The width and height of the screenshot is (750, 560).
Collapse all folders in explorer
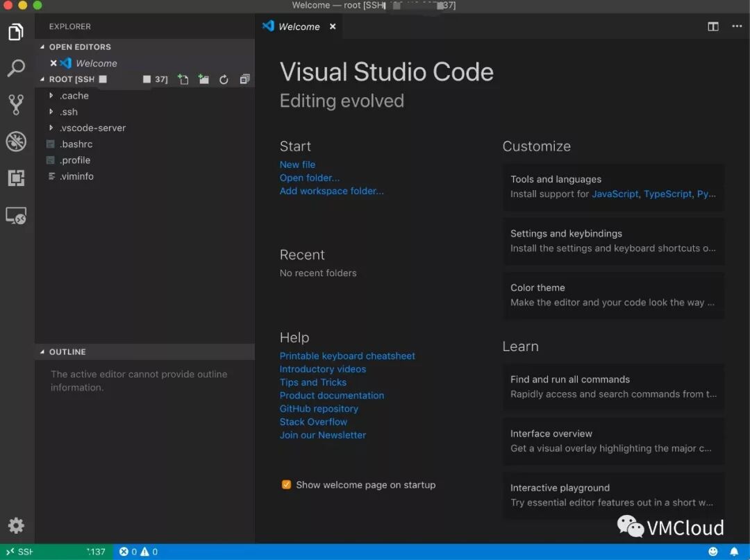click(x=244, y=79)
